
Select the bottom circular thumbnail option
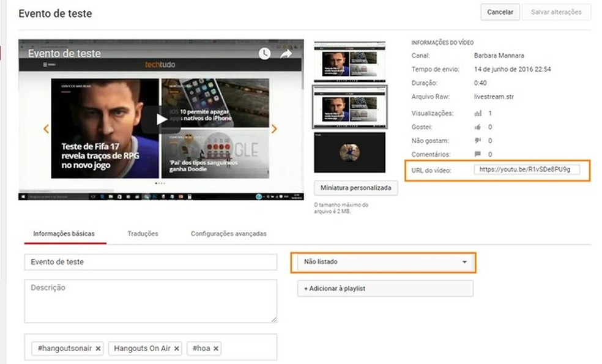click(x=349, y=151)
